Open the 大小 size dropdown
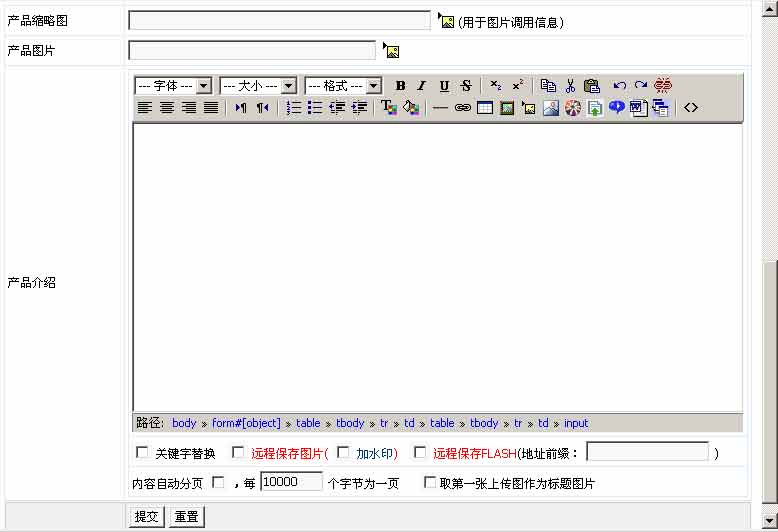The height and width of the screenshot is (532, 778). [x=258, y=86]
